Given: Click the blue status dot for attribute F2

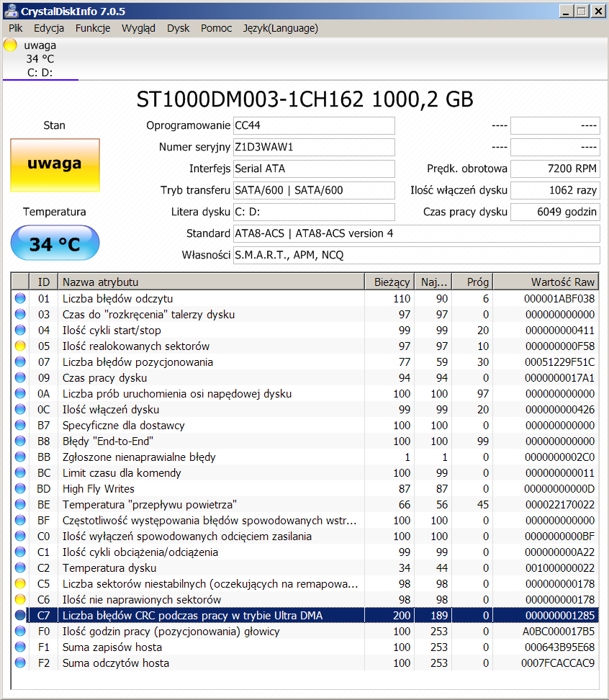Looking at the screenshot, I should [x=20, y=663].
